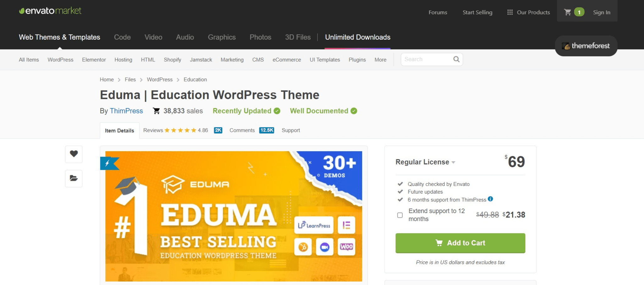Open the 3D Files section
Screen dimensions: 644x285
298,37
